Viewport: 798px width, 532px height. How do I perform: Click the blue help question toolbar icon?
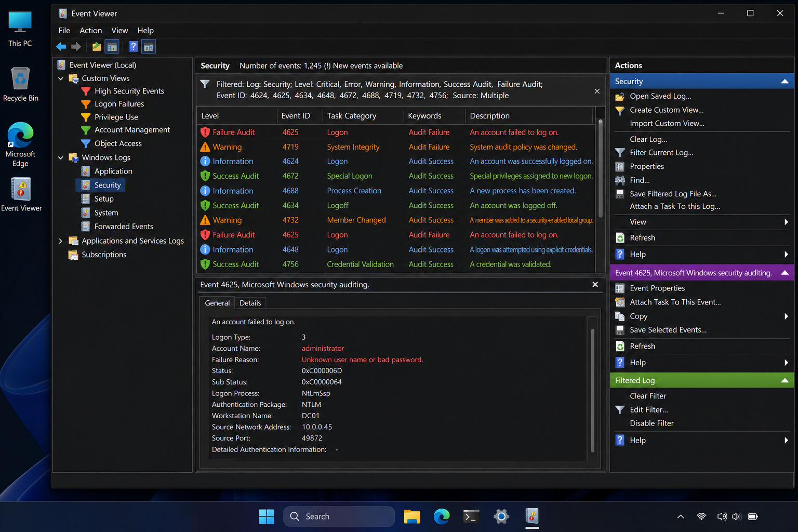(133, 47)
